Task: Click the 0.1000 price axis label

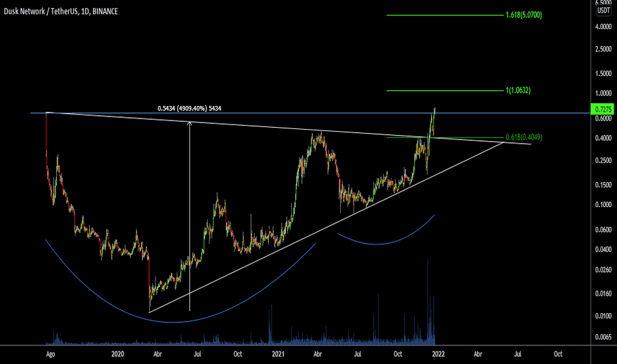Action: click(603, 205)
